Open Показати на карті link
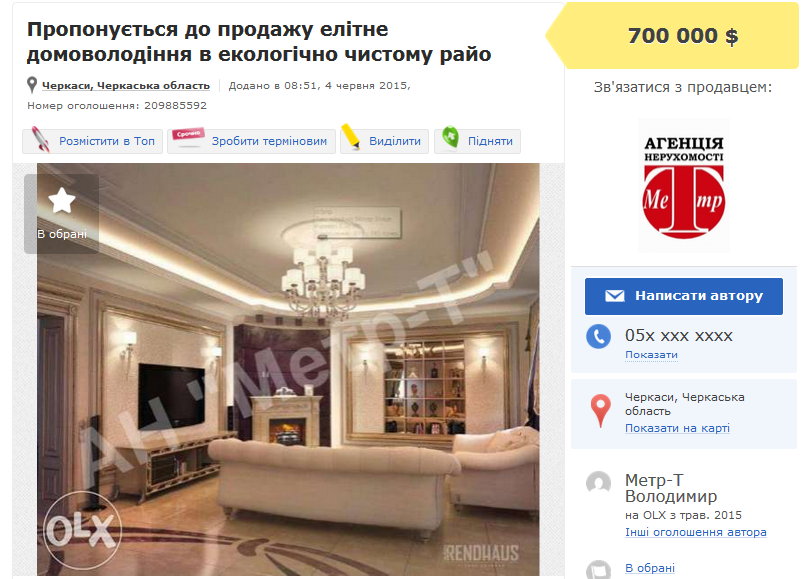Image resolution: width=804 pixels, height=579 pixels. pos(677,428)
